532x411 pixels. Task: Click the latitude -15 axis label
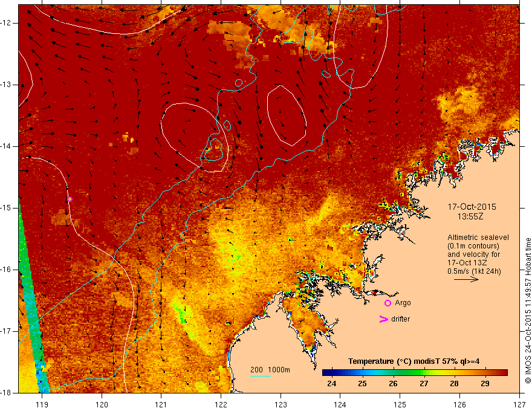point(7,208)
